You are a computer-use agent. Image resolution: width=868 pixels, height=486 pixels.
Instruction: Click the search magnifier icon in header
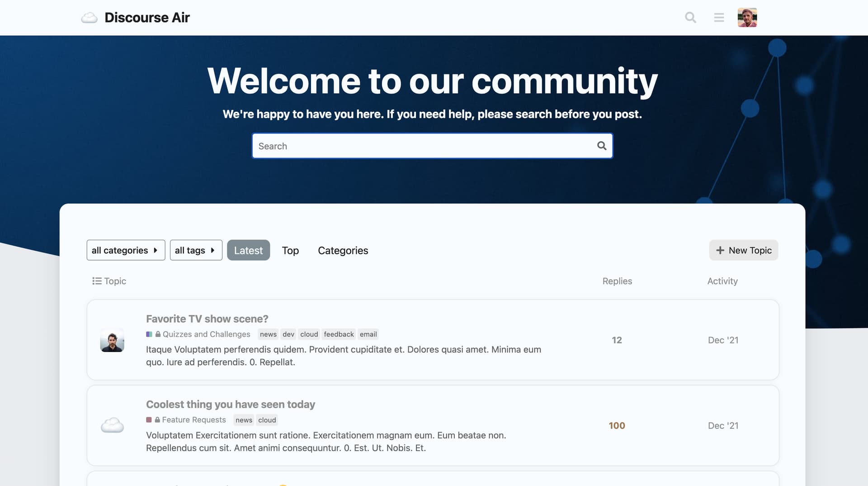690,18
